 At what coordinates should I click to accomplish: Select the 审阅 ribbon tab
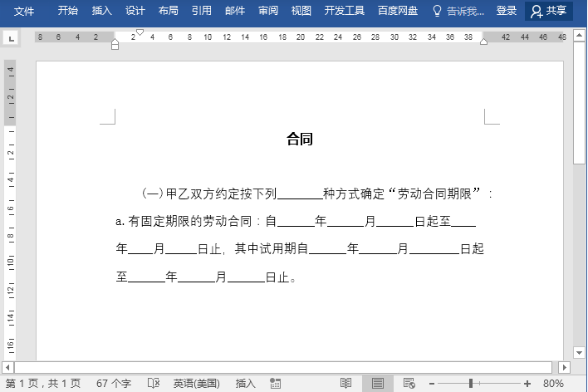268,11
